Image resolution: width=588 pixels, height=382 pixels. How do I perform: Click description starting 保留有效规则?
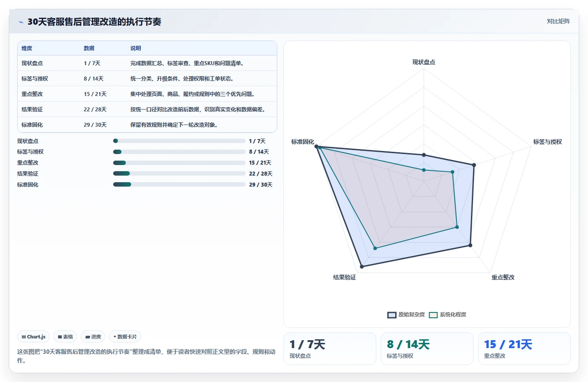174,125
